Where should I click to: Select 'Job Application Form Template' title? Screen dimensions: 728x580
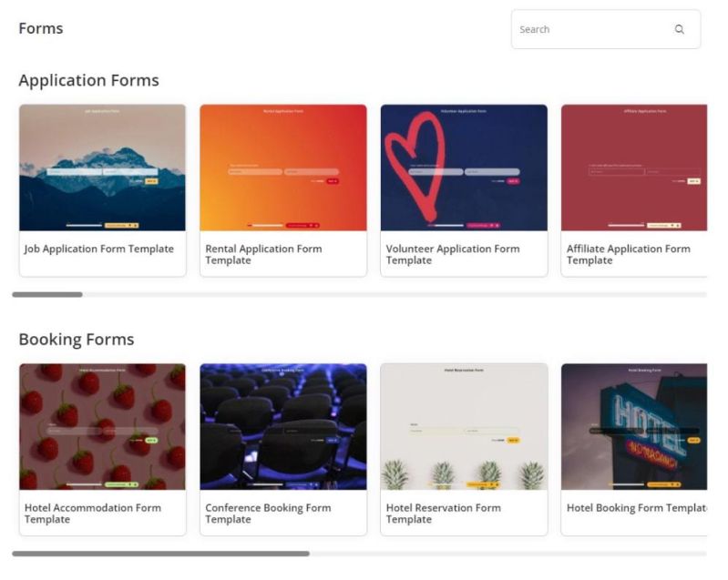(x=99, y=249)
